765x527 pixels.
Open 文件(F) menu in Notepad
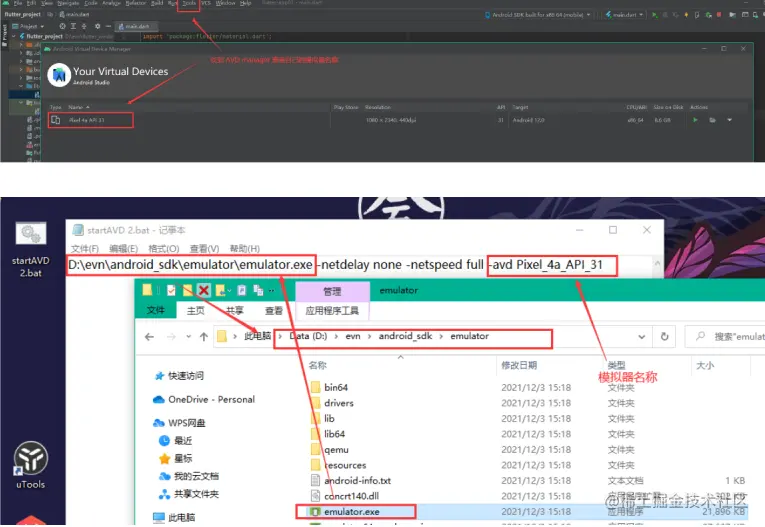coord(85,248)
